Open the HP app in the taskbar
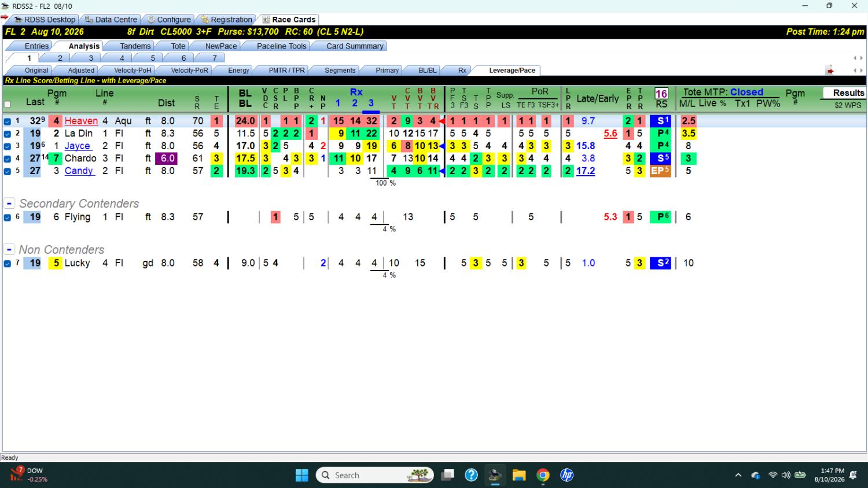The width and height of the screenshot is (868, 488). coord(567,475)
